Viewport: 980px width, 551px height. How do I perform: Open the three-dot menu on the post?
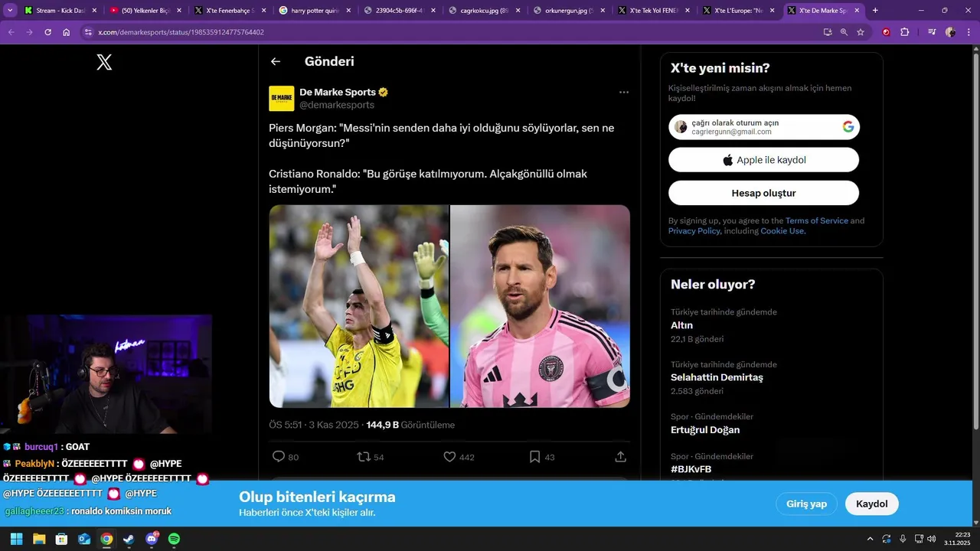(624, 93)
